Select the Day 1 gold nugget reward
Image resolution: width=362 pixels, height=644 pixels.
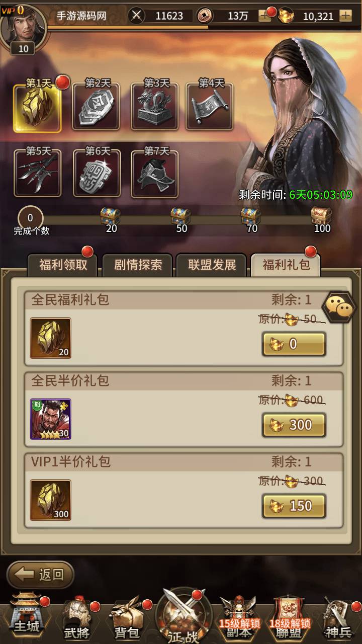point(37,107)
